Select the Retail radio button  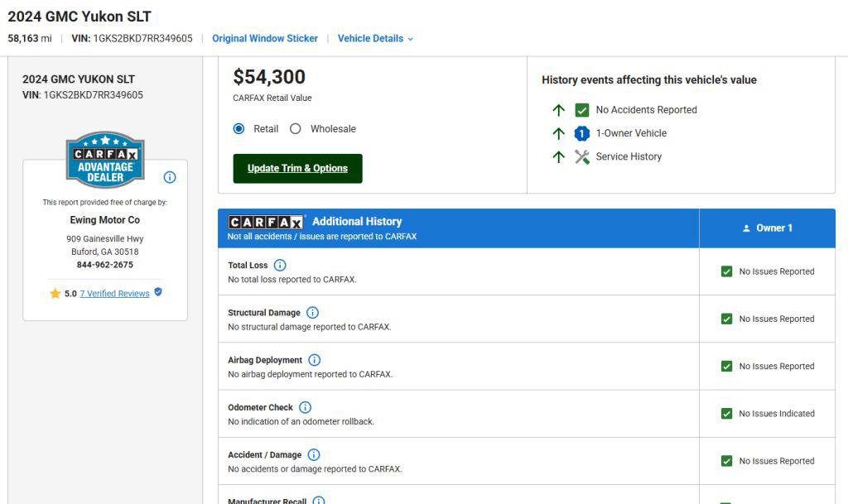238,129
